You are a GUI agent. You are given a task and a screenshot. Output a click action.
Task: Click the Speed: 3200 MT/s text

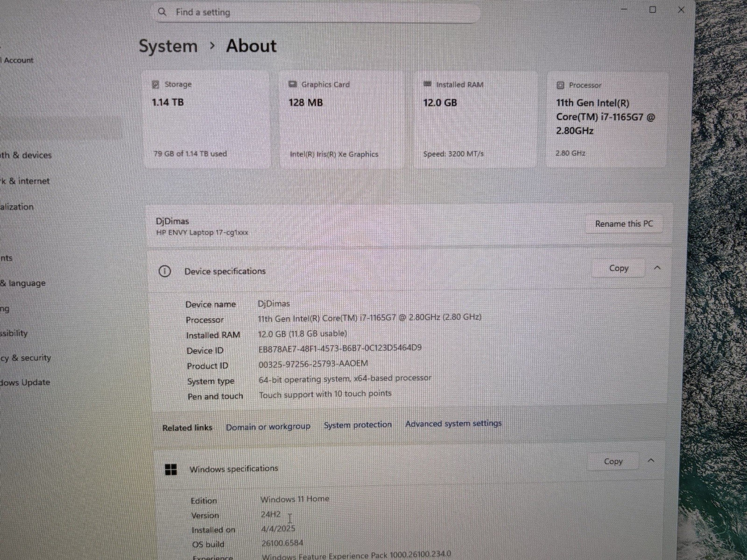click(x=453, y=154)
